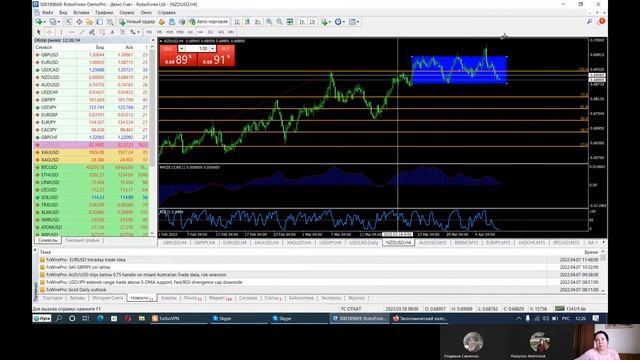The image size is (640, 360).
Task: Switch timeframe to M15
Action: pyautogui.click(x=170, y=31)
